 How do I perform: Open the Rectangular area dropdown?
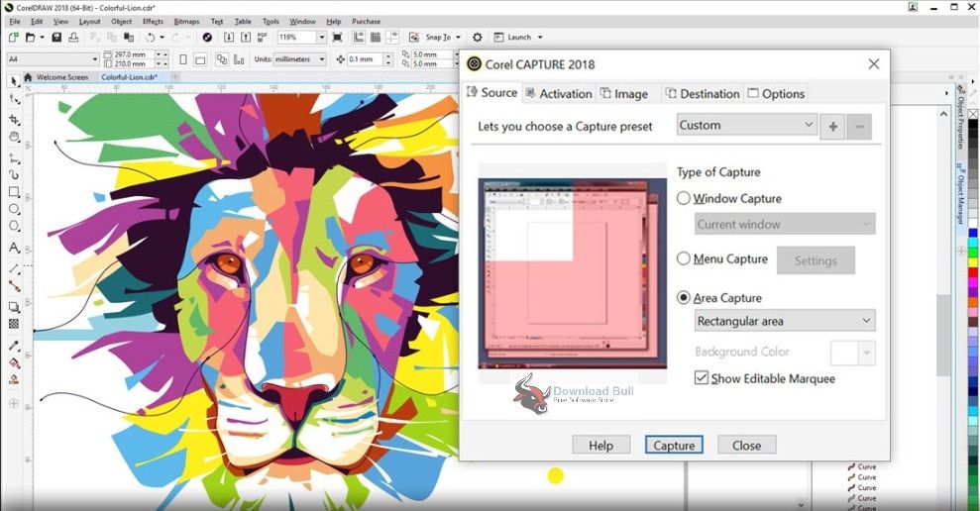pos(785,321)
